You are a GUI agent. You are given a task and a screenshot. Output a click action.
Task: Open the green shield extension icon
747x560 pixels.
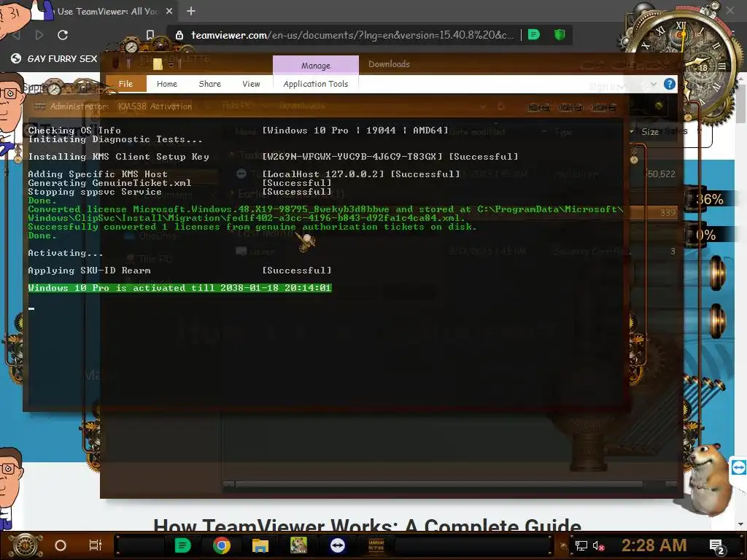click(x=560, y=34)
